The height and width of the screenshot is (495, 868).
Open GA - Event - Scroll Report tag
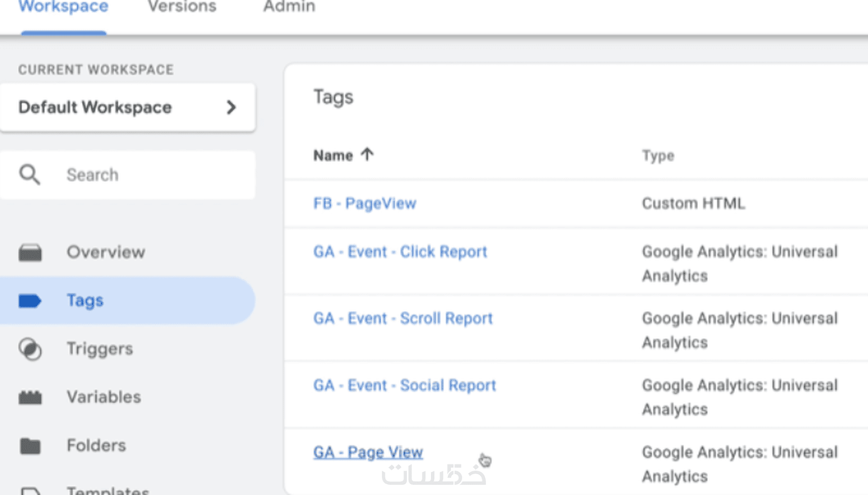point(403,318)
